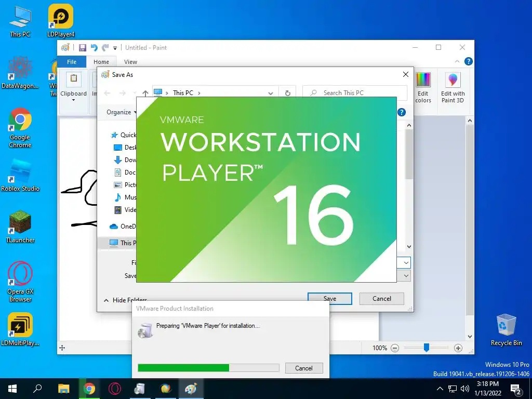Select Desktop folder in navigation pane

click(x=125, y=147)
